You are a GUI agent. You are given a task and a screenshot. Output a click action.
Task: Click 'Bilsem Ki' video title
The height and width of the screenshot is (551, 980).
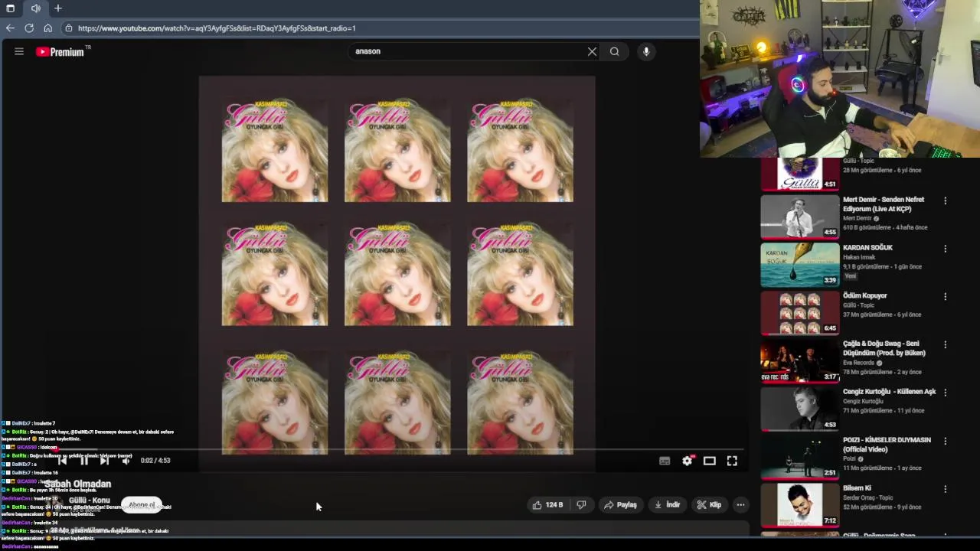tap(857, 488)
